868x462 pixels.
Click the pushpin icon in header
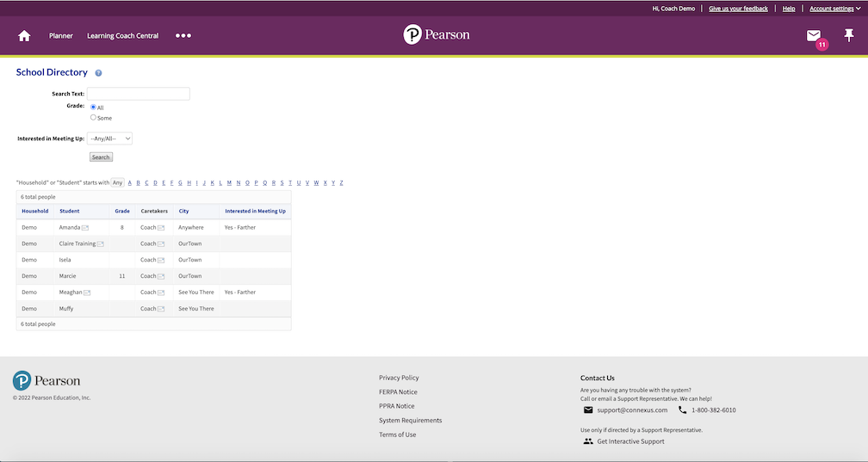point(849,35)
